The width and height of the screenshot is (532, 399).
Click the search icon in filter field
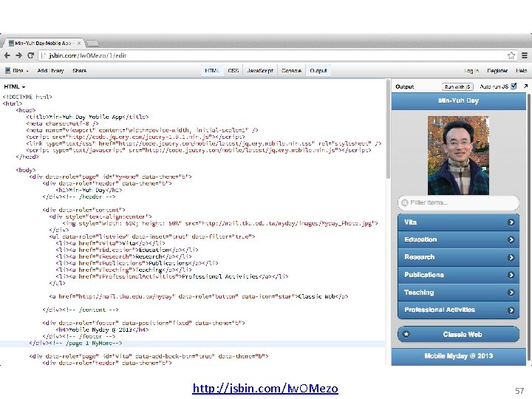click(404, 203)
